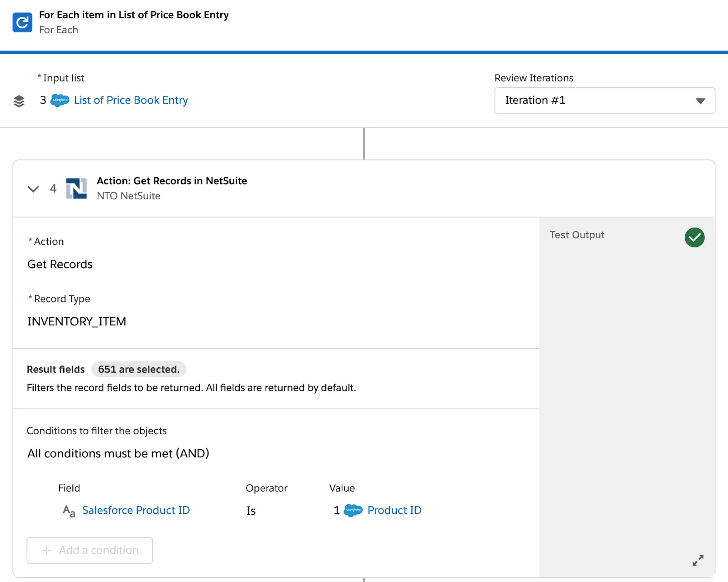This screenshot has height=582, width=728.
Task: Click the Aa text-type icon beside Salesforce Product ID
Action: 68,511
